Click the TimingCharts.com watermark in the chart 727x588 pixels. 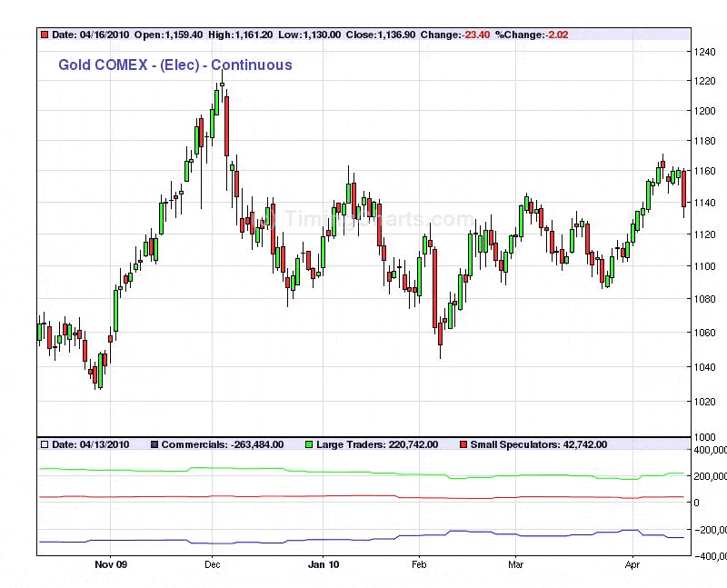377,219
